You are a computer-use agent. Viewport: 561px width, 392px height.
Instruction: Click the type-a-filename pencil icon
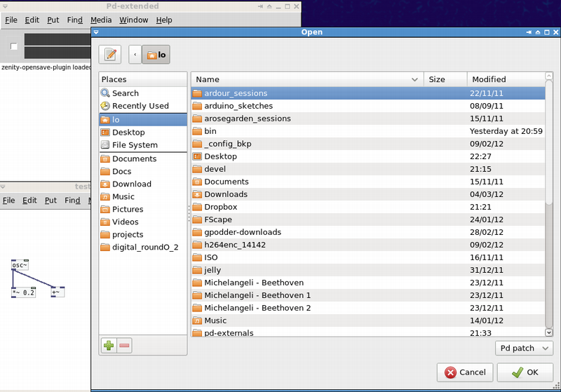pos(110,55)
